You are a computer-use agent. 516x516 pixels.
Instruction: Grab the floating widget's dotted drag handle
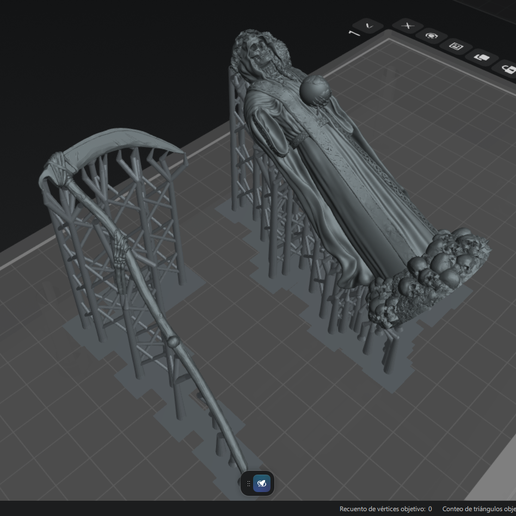pos(248,483)
